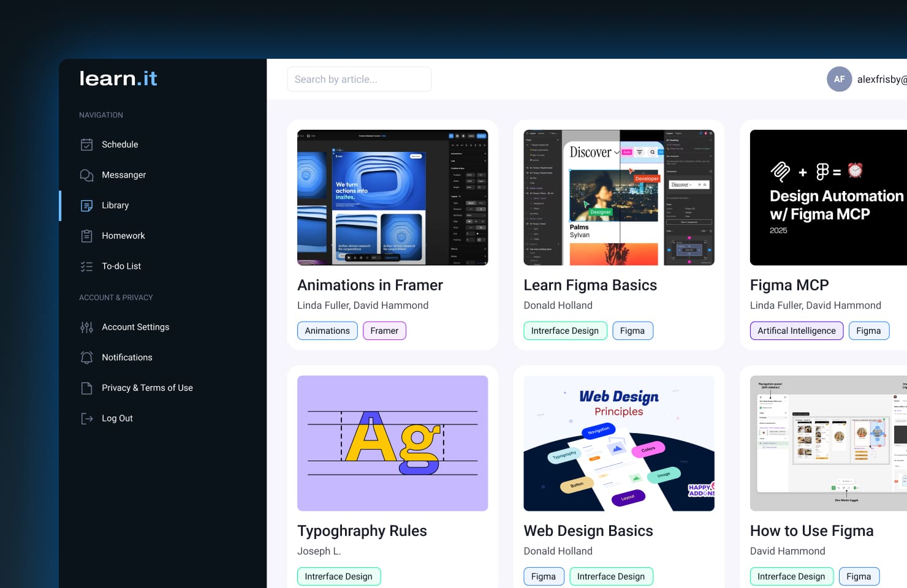Click the Search by article field
The height and width of the screenshot is (588, 907).
(x=359, y=79)
